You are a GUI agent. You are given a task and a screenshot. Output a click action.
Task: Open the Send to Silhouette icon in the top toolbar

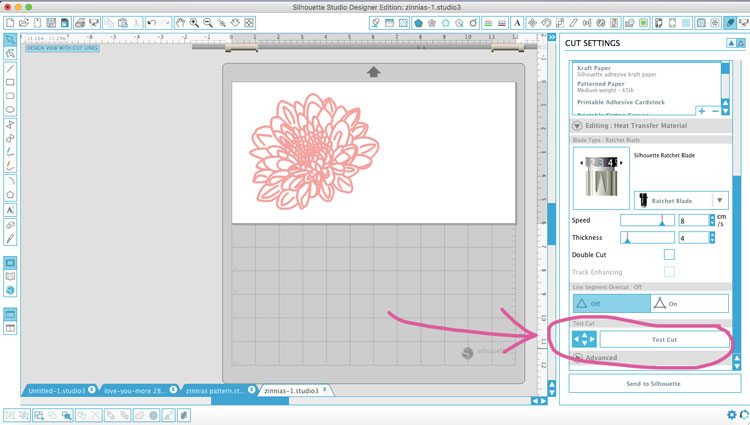pyautogui.click(x=744, y=22)
